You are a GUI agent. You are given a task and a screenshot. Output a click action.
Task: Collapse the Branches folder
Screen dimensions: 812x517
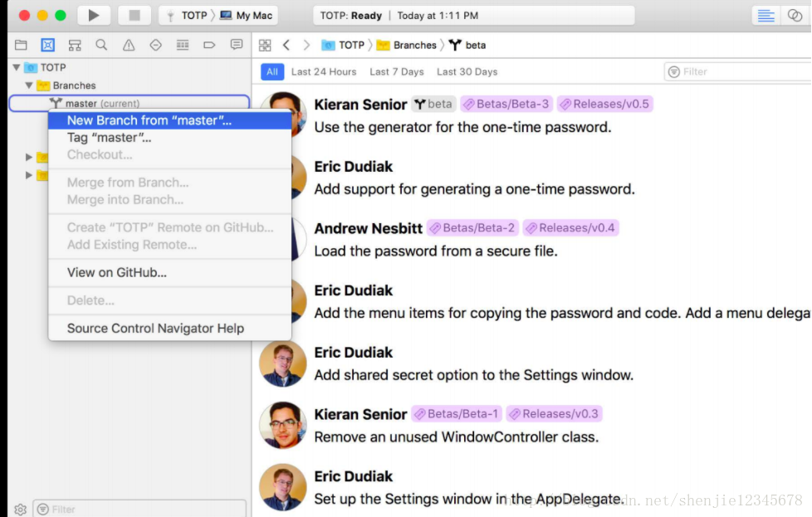click(29, 85)
